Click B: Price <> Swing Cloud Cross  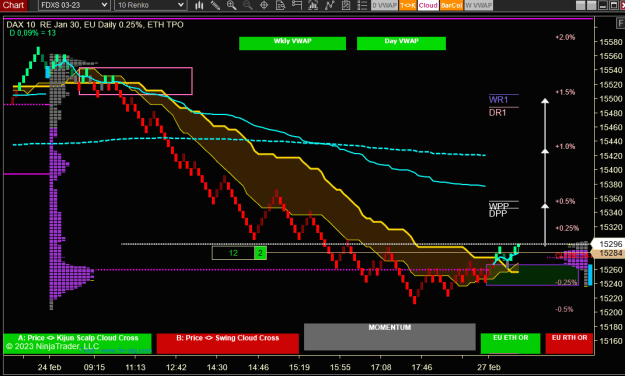tap(228, 343)
